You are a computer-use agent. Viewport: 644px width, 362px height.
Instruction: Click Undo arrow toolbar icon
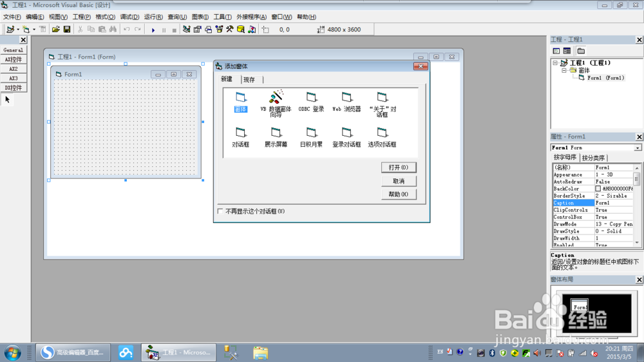click(x=126, y=29)
